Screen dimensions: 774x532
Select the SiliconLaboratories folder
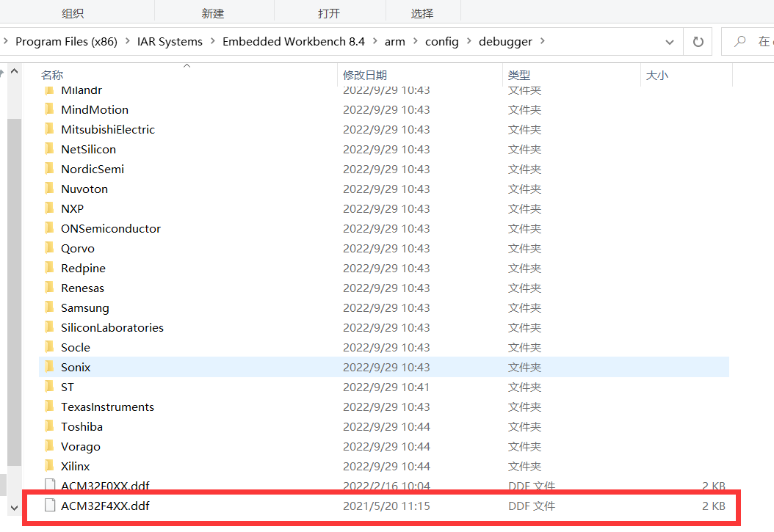(x=112, y=327)
